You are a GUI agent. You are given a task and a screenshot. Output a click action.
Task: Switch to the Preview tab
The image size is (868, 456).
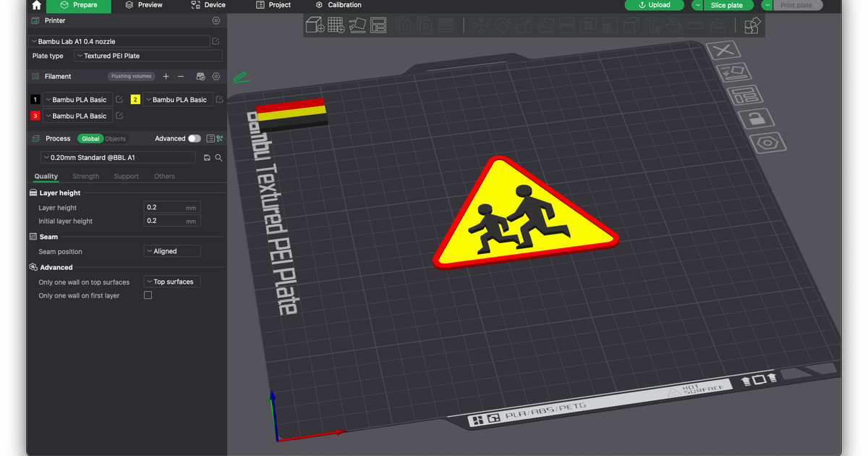pos(144,5)
